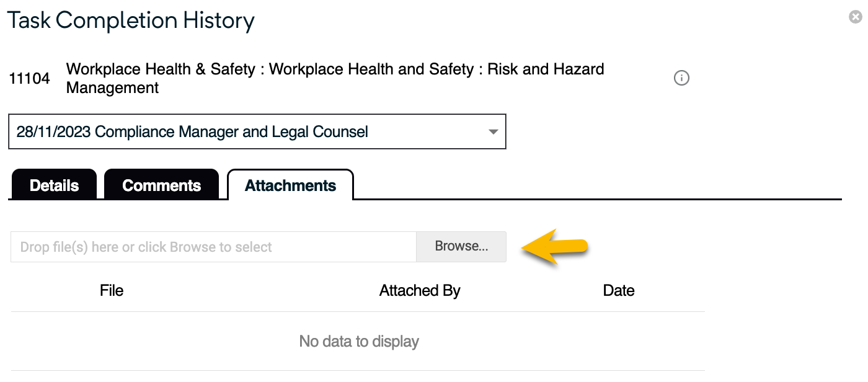This screenshot has height=382, width=868.
Task: Open the Comments tab
Action: (x=162, y=185)
